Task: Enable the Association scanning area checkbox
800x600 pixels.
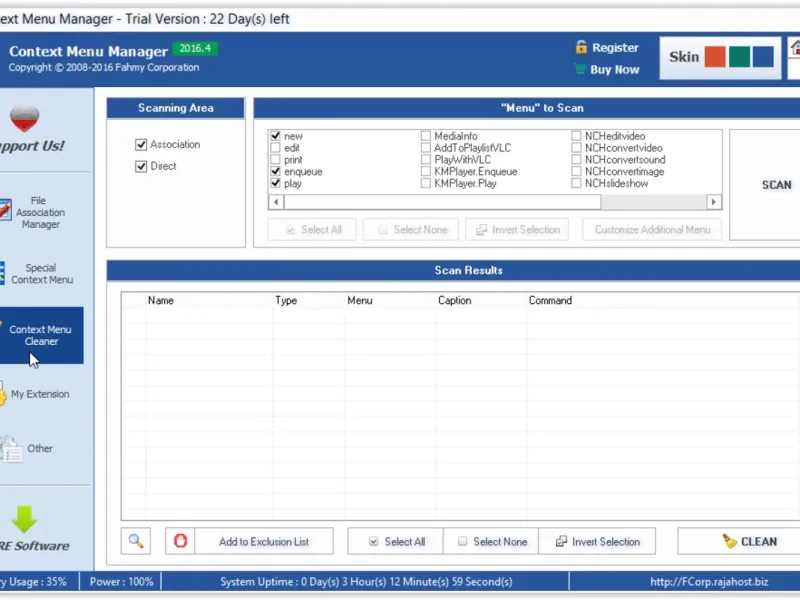Action: (141, 145)
